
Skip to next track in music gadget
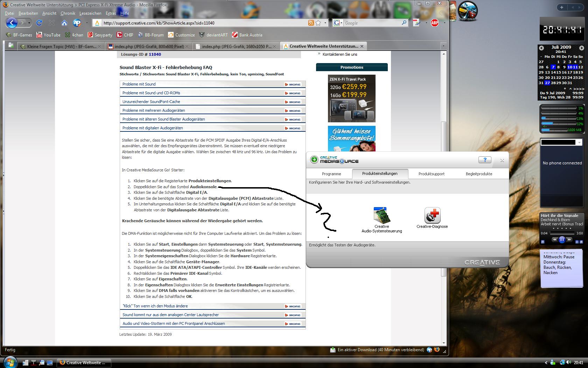(569, 240)
